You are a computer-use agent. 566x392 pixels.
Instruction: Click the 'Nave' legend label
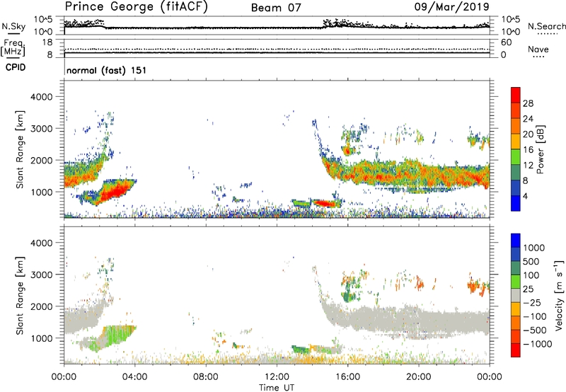pos(538,50)
